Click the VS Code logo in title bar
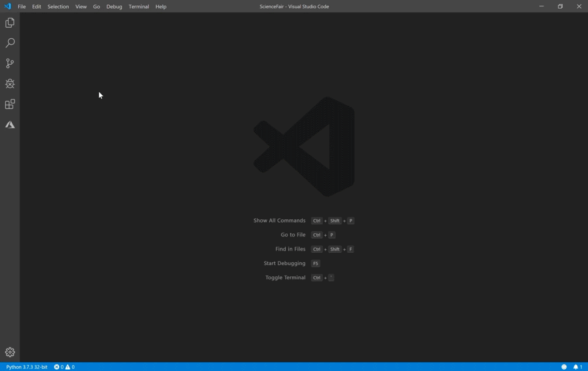 (x=8, y=6)
